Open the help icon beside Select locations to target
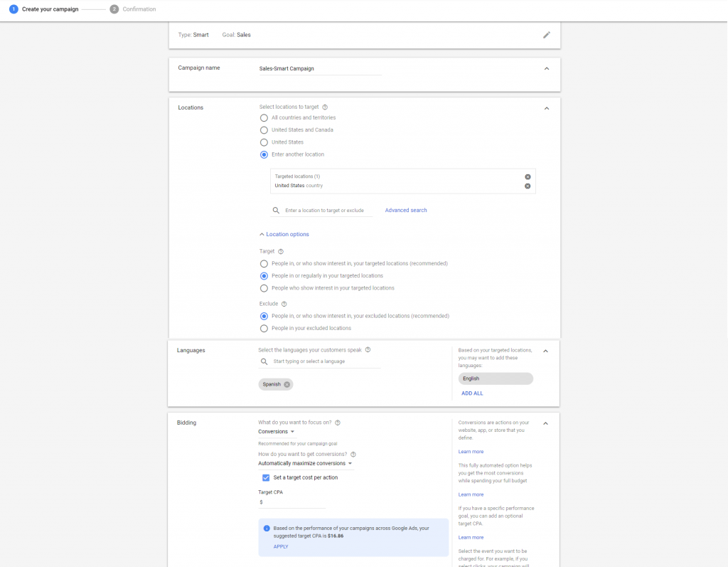The width and height of the screenshot is (728, 567). pos(325,107)
